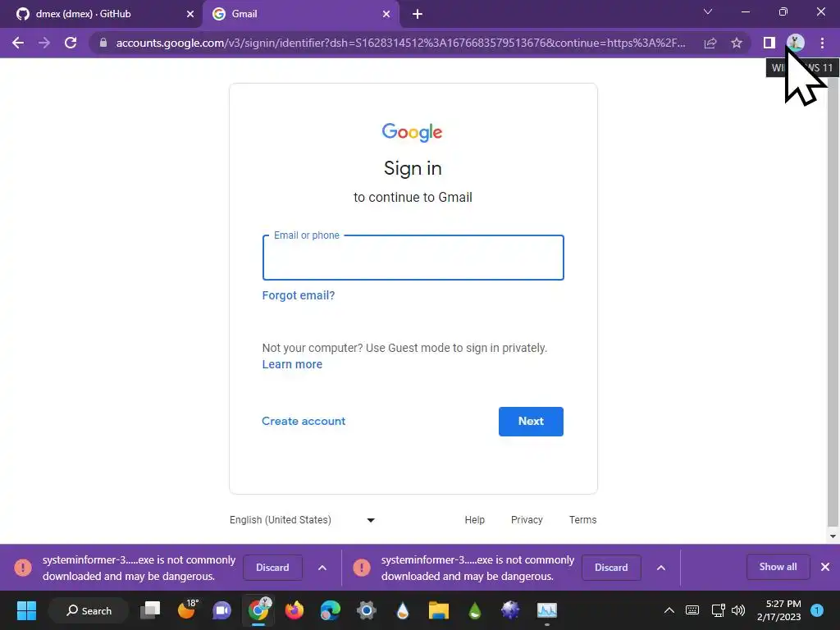Click the browser forward arrow
Screen dimensions: 840x630
pyautogui.click(x=44, y=43)
